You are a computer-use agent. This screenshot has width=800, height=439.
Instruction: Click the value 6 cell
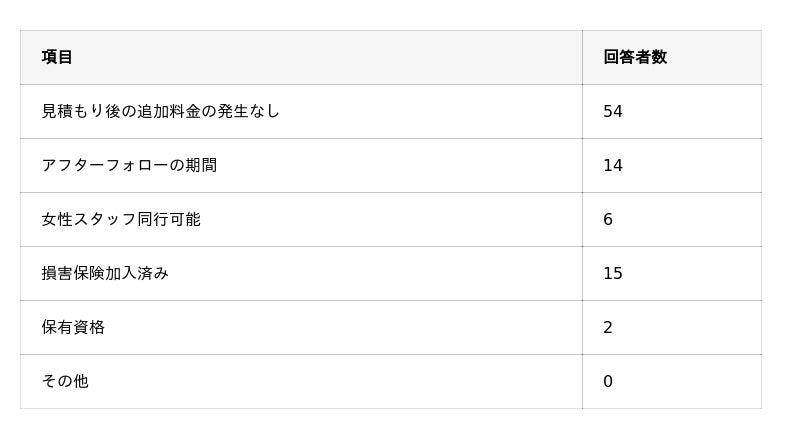tap(608, 219)
